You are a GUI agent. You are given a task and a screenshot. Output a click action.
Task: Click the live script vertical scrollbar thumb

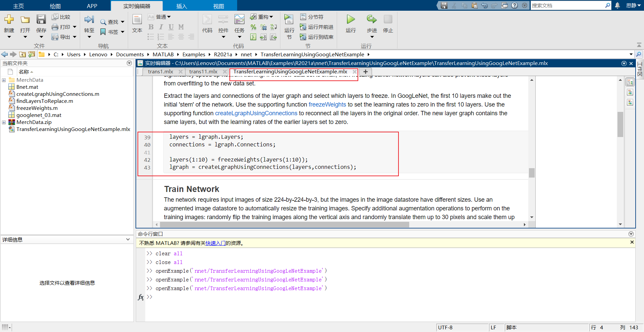532,173
